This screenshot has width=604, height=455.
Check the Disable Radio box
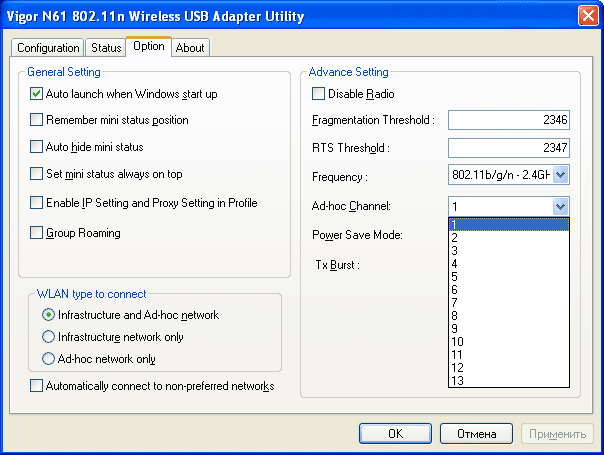click(x=318, y=94)
